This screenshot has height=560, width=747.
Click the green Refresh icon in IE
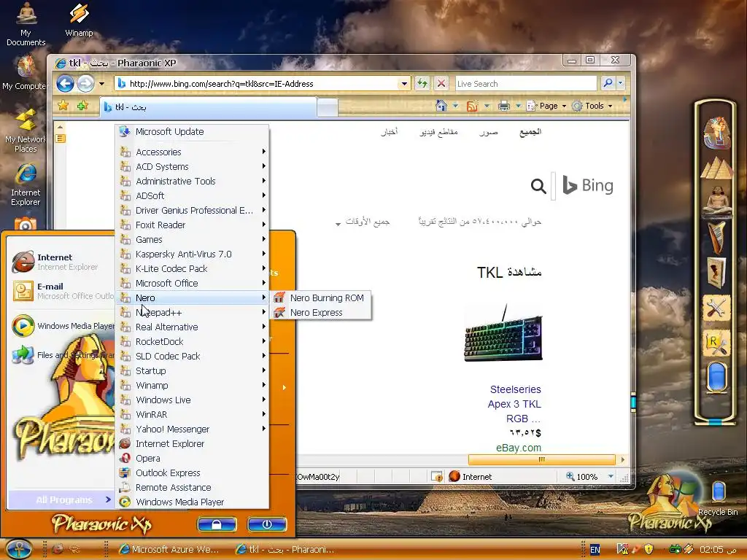[x=422, y=84]
